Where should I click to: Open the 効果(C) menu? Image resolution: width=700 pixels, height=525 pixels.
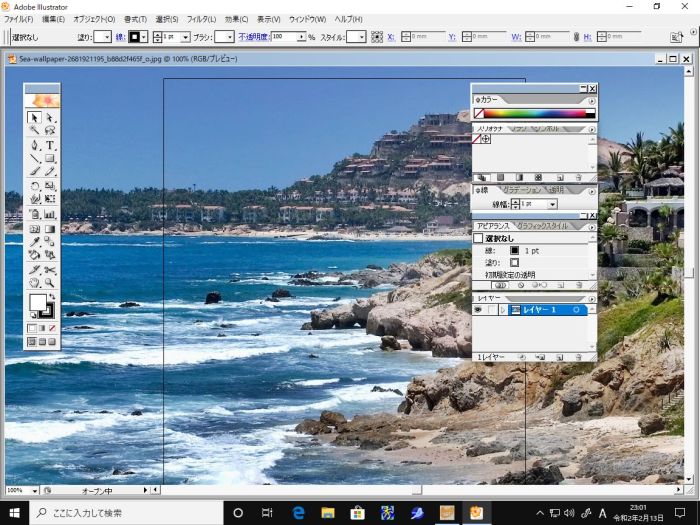click(236, 19)
